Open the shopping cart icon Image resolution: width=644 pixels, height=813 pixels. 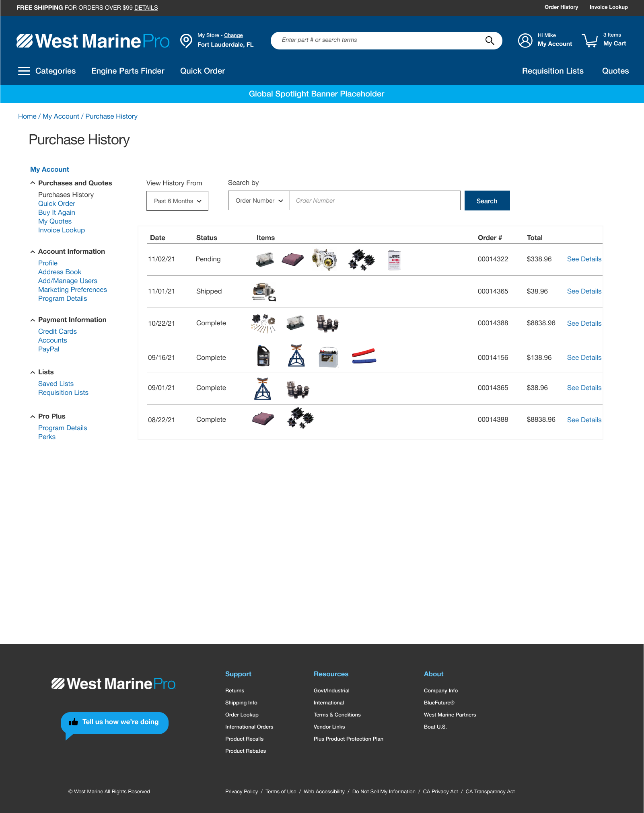point(590,40)
